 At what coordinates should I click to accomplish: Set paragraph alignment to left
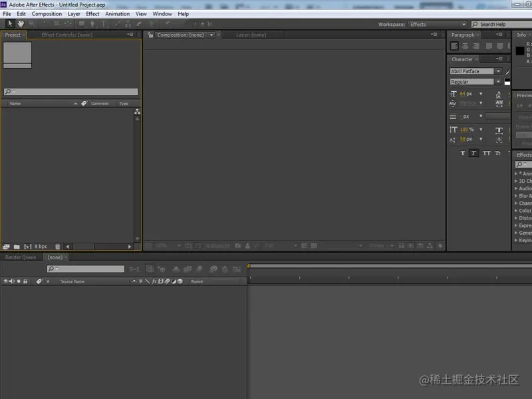[x=454, y=46]
